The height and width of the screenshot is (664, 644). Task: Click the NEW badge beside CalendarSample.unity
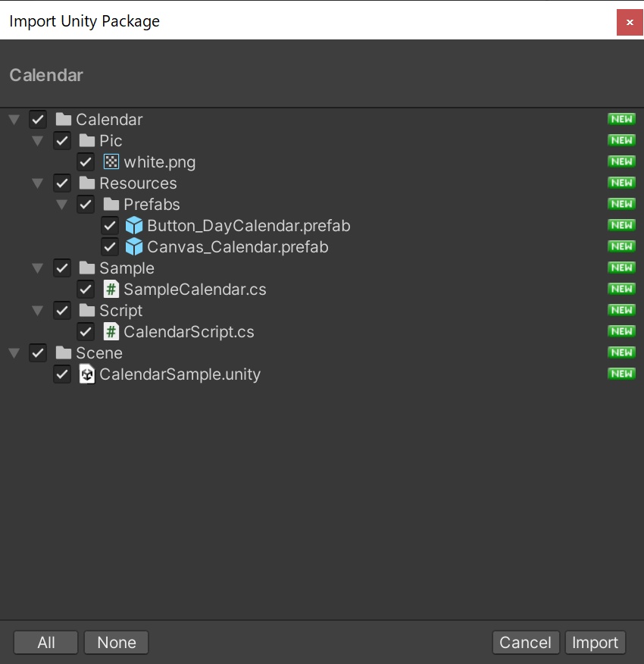(x=621, y=374)
